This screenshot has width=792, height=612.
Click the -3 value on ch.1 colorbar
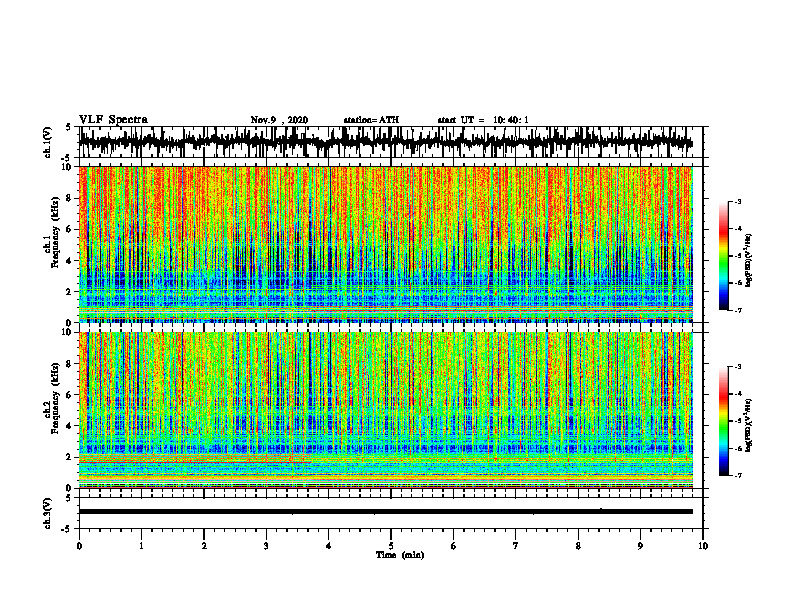(738, 201)
